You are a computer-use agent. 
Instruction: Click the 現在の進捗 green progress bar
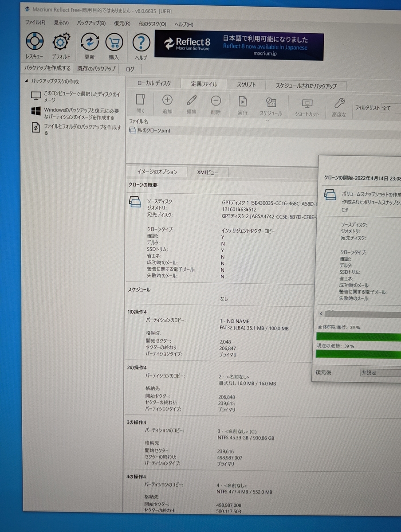pyautogui.click(x=359, y=354)
